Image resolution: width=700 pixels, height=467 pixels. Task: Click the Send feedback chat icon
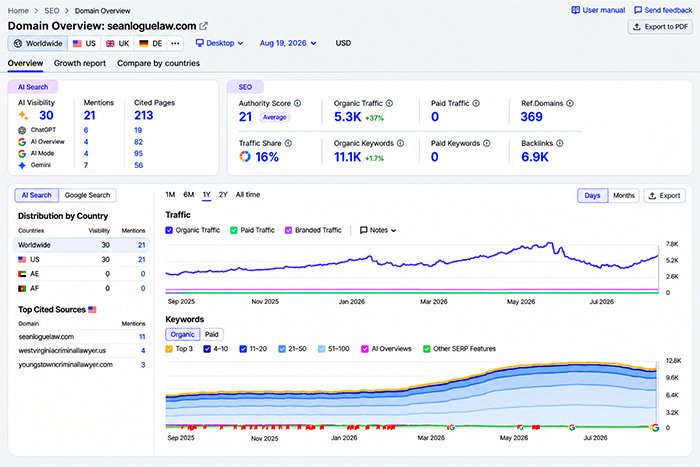point(638,10)
